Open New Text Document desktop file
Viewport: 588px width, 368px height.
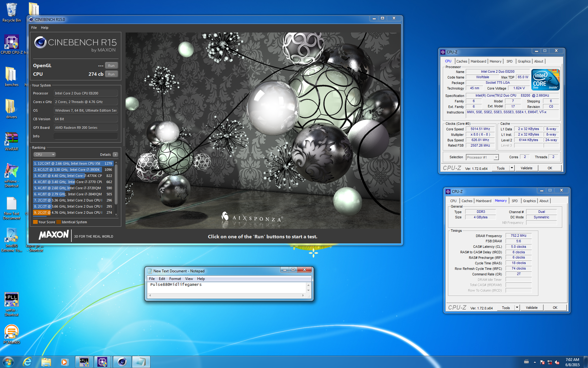tap(11, 209)
